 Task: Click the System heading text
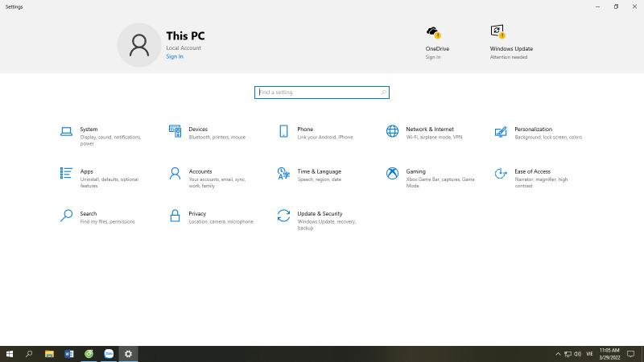pos(89,130)
